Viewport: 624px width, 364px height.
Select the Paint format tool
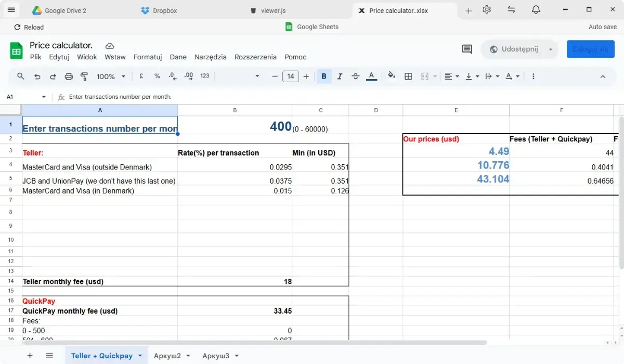click(x=84, y=76)
